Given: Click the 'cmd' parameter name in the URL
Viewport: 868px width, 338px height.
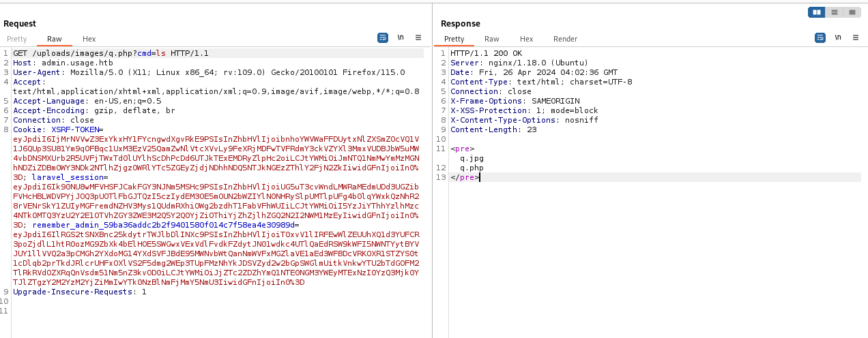Looking at the screenshot, I should pos(145,53).
